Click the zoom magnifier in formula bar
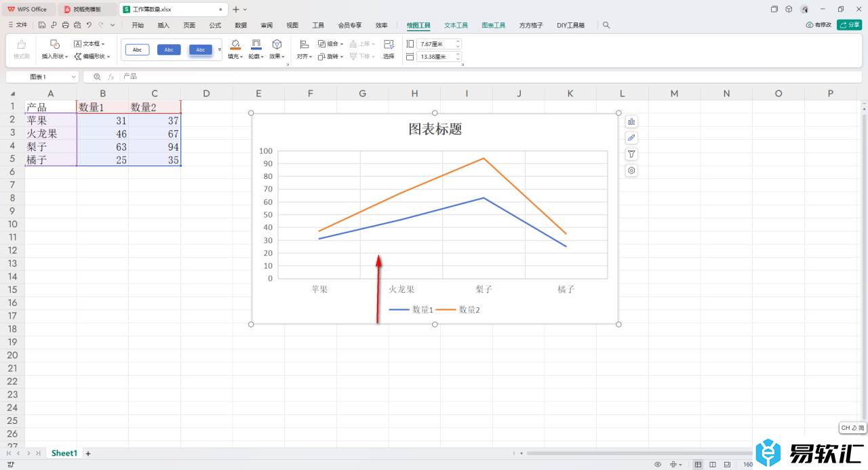Viewport: 868px width, 470px height. pos(97,77)
